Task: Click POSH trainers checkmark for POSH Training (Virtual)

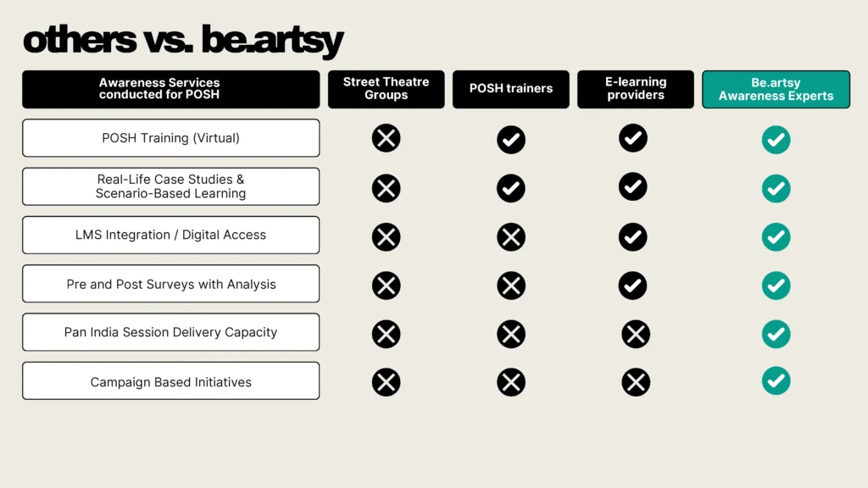Action: (511, 140)
